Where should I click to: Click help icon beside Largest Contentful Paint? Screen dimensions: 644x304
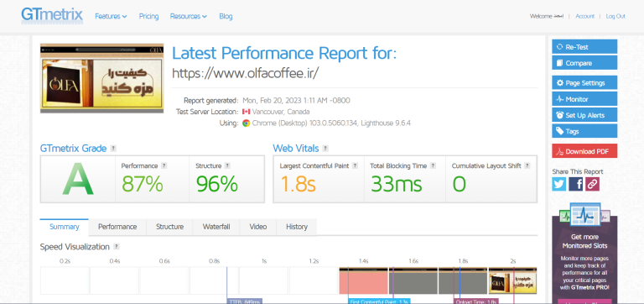click(355, 165)
